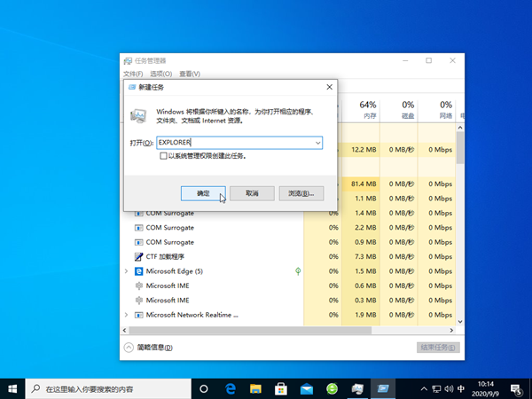Collapse to fewer details view (简略信息)

pos(148,348)
